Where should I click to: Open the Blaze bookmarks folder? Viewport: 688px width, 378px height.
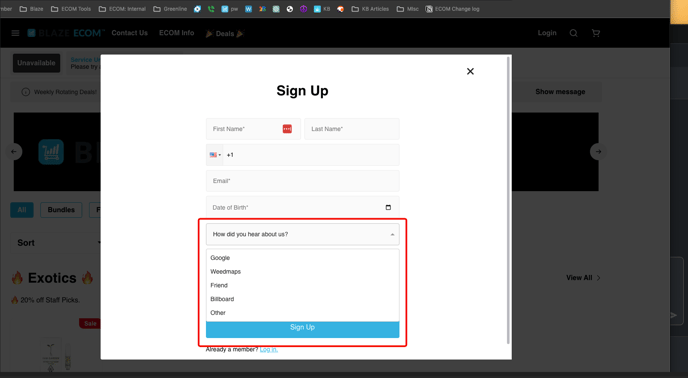(32, 9)
